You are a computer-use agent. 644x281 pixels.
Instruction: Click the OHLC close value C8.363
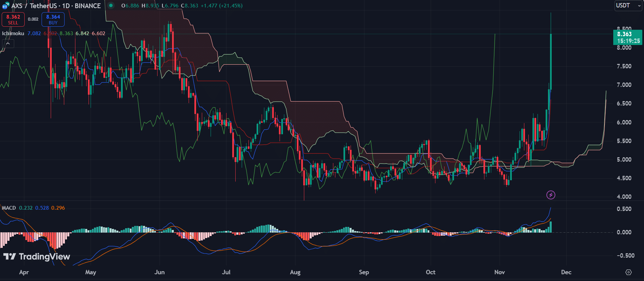click(189, 6)
